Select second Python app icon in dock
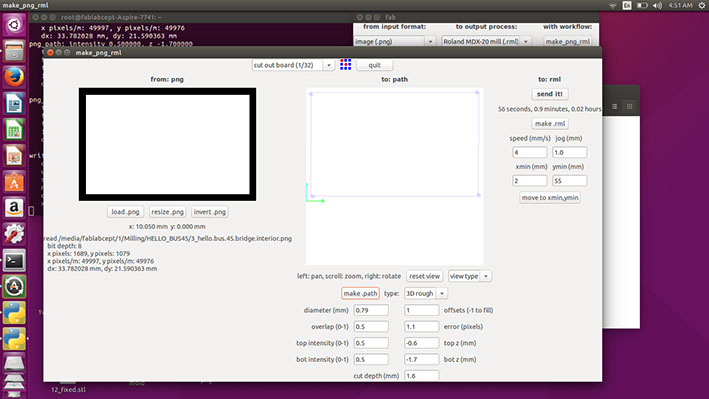This screenshot has width=709, height=399. tap(14, 339)
